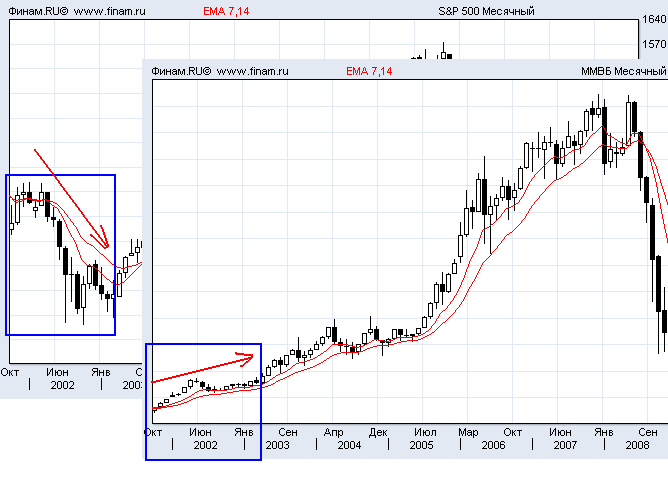The image size is (668, 479).
Task: Select year 2002 on ММВБ time axis
Action: tap(205, 445)
